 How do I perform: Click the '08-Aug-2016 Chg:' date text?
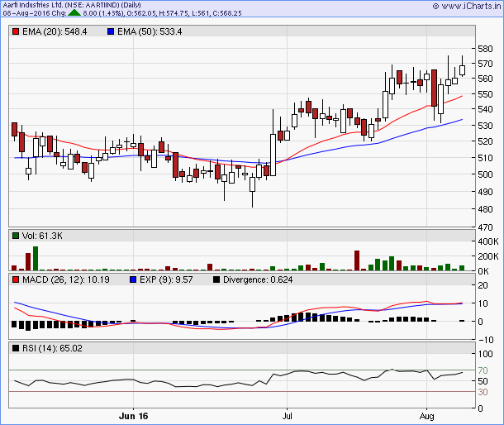[x=35, y=13]
